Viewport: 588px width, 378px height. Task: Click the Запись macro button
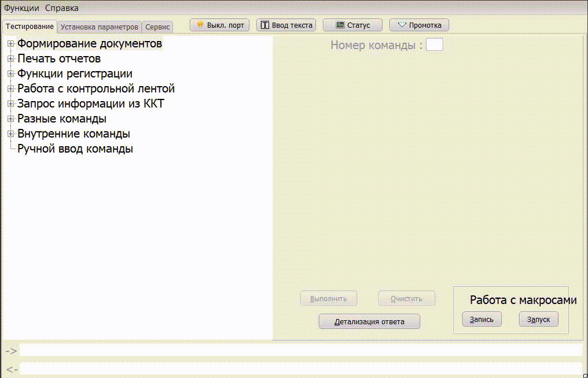coord(482,319)
